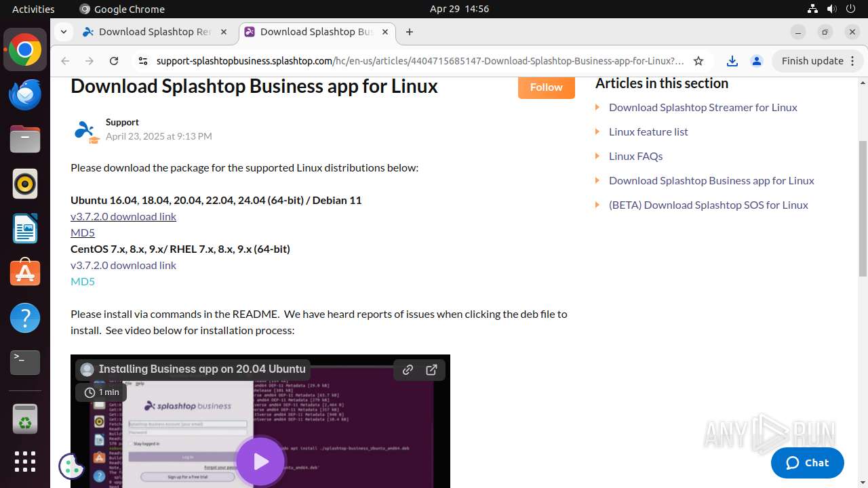Viewport: 868px width, 488px height.
Task: Open Linux FAQs article
Action: tap(636, 156)
